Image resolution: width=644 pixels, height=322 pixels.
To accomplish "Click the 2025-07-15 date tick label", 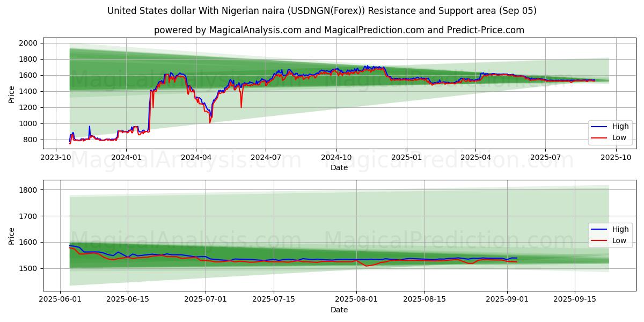I will [274, 299].
